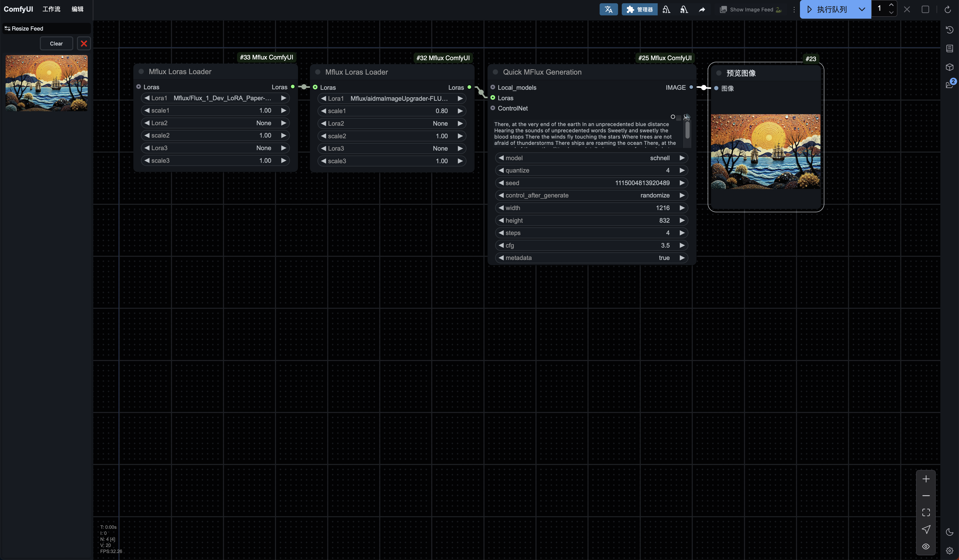The height and width of the screenshot is (560, 959).
Task: Open the 编辑 menu
Action: click(77, 9)
